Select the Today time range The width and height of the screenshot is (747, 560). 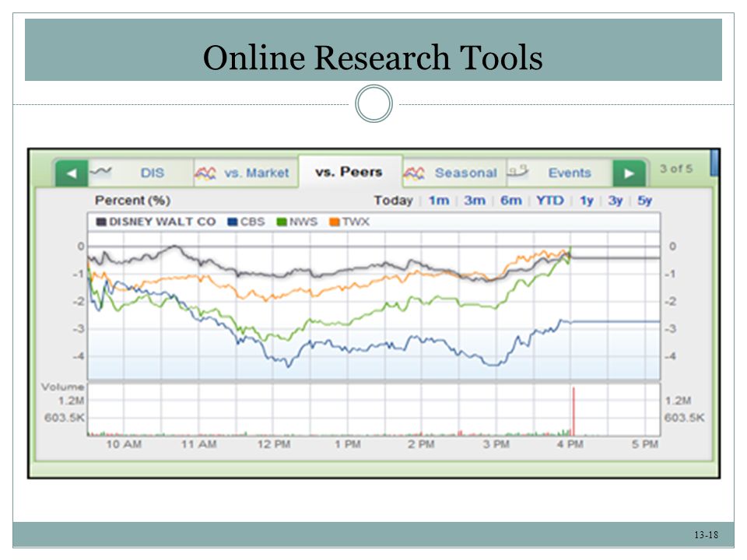(x=393, y=201)
